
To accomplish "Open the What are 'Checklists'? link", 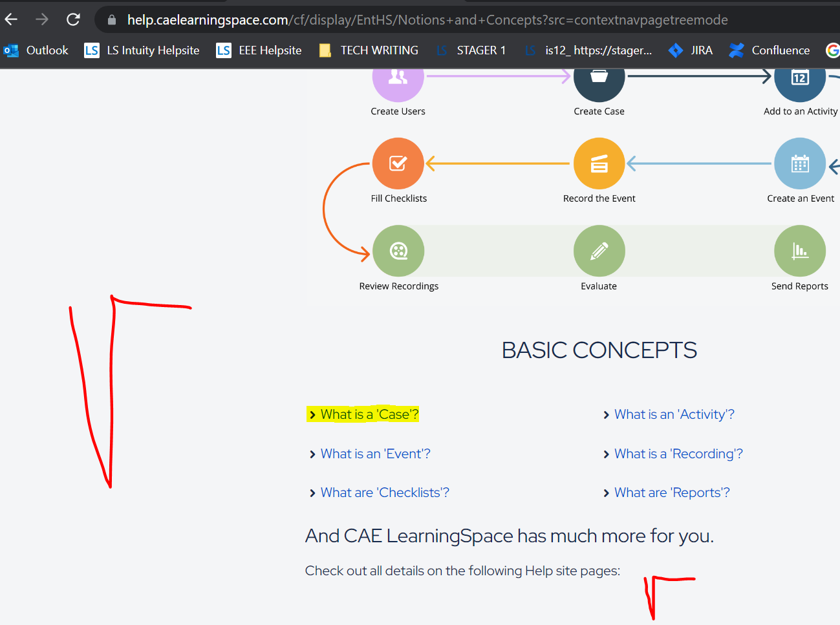I will point(385,493).
